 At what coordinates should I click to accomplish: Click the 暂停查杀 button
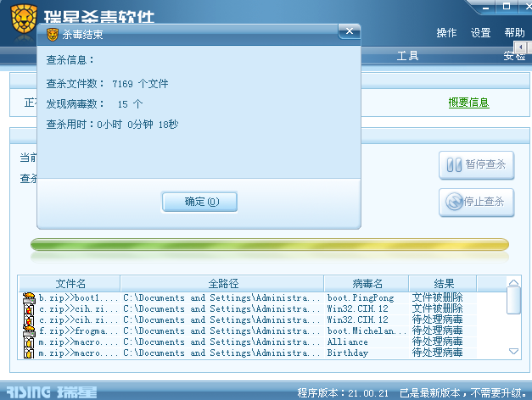click(476, 165)
